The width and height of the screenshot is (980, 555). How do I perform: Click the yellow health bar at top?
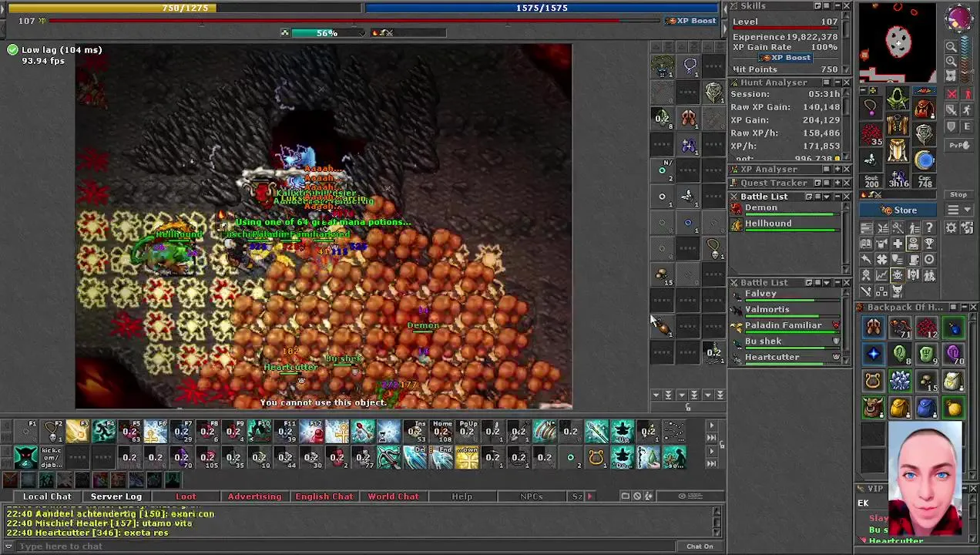point(185,8)
